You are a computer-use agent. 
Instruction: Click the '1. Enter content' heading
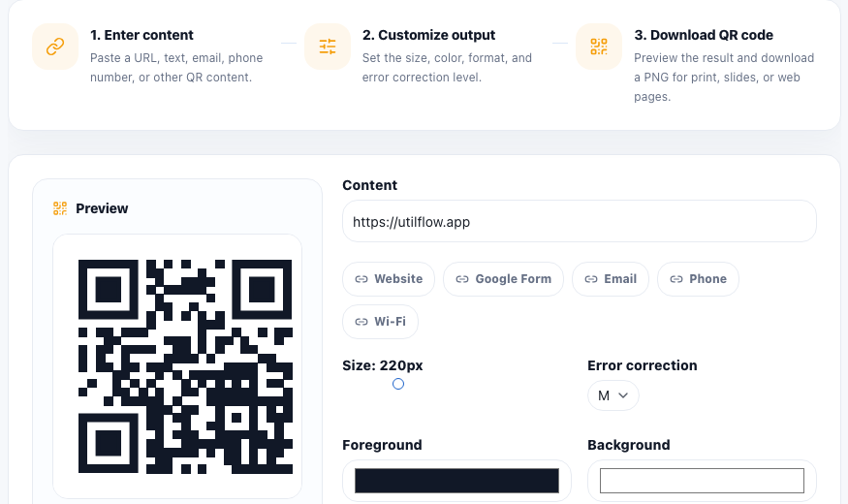141,35
